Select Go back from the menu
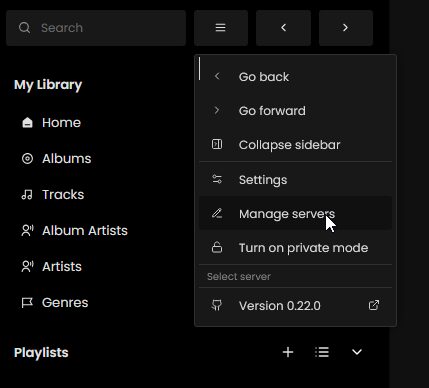429x388 pixels. (x=295, y=77)
